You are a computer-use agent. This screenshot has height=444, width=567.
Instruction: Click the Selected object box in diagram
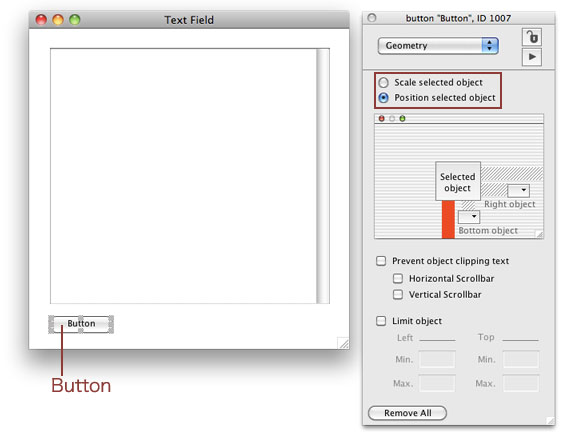point(458,181)
